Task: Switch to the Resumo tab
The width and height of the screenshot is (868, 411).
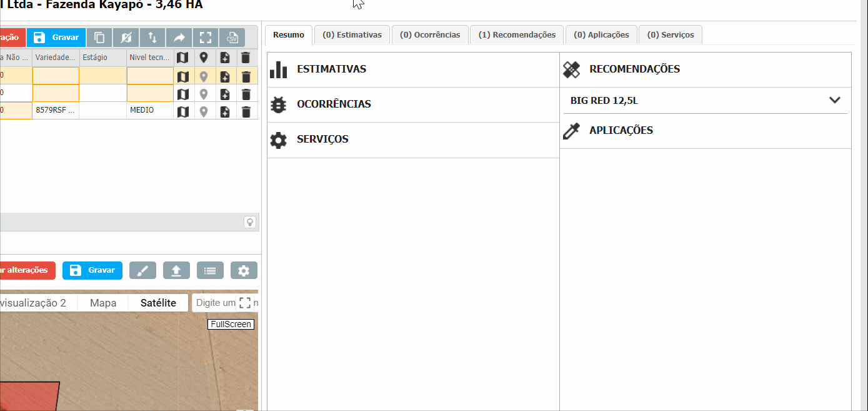Action: pos(289,35)
